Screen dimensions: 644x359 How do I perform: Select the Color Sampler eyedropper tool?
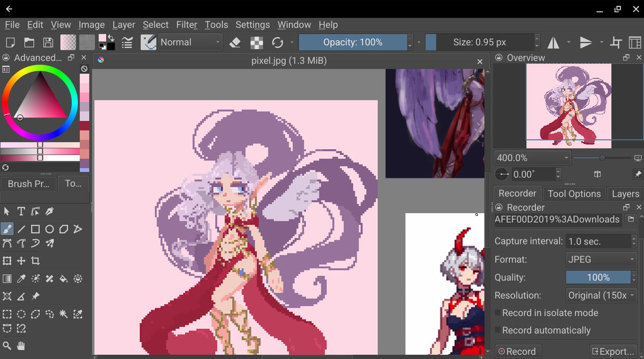click(x=21, y=279)
